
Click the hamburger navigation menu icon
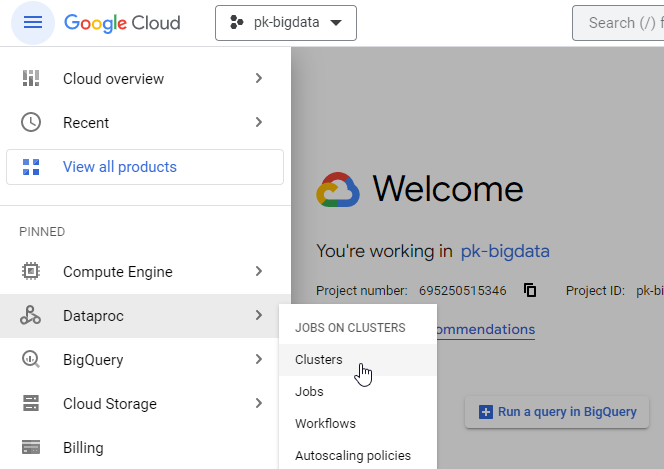pos(33,23)
